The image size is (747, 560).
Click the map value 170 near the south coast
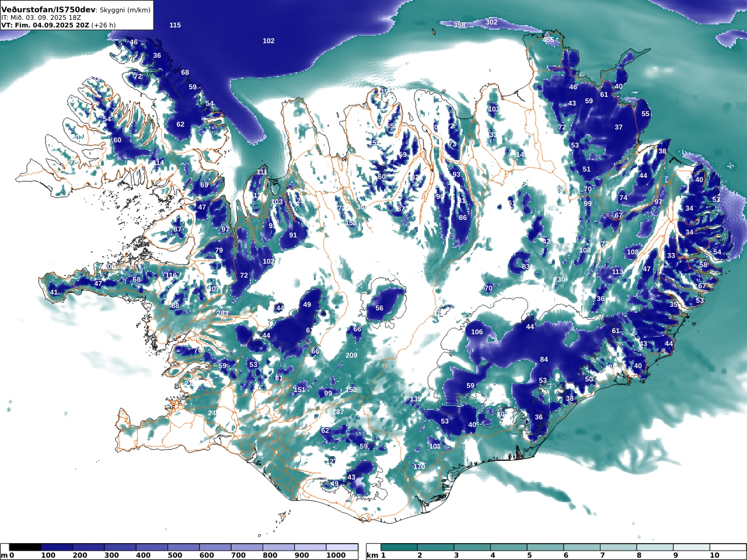419,467
